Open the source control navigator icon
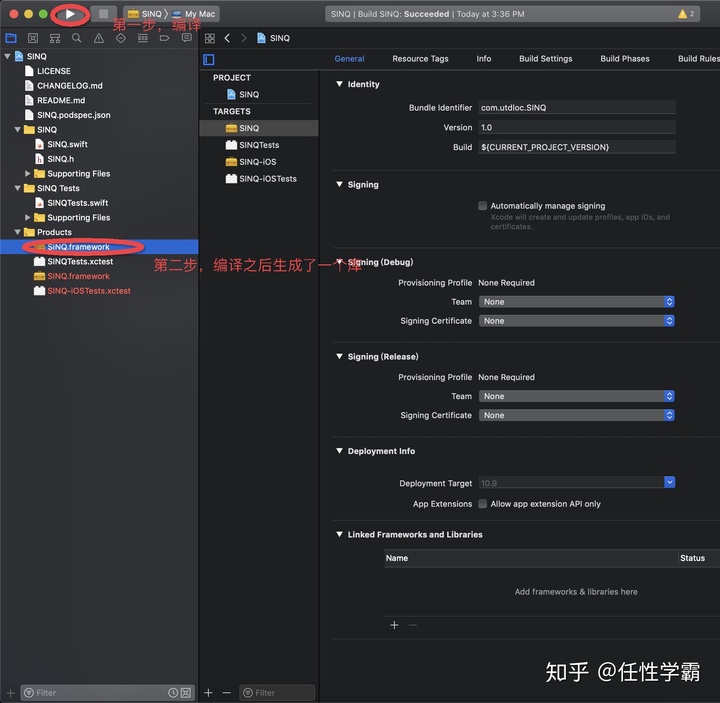The height and width of the screenshot is (703, 720). [x=33, y=38]
